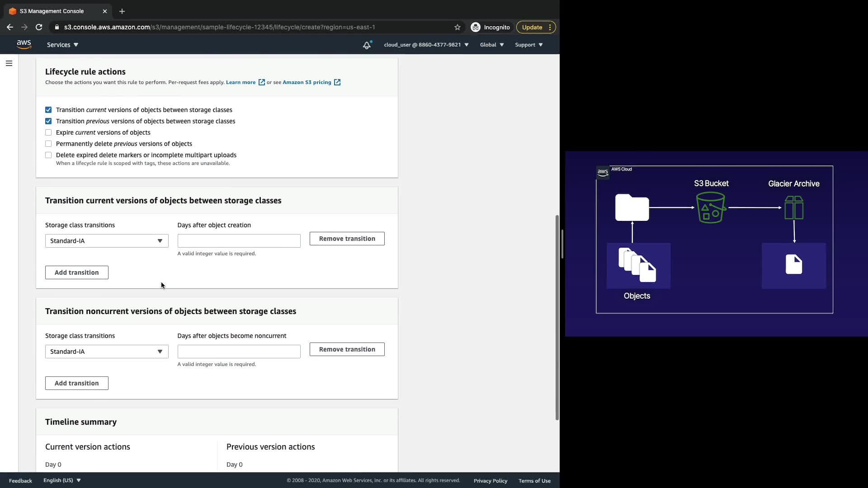
Task: Go back with the browser arrow
Action: pos(10,27)
